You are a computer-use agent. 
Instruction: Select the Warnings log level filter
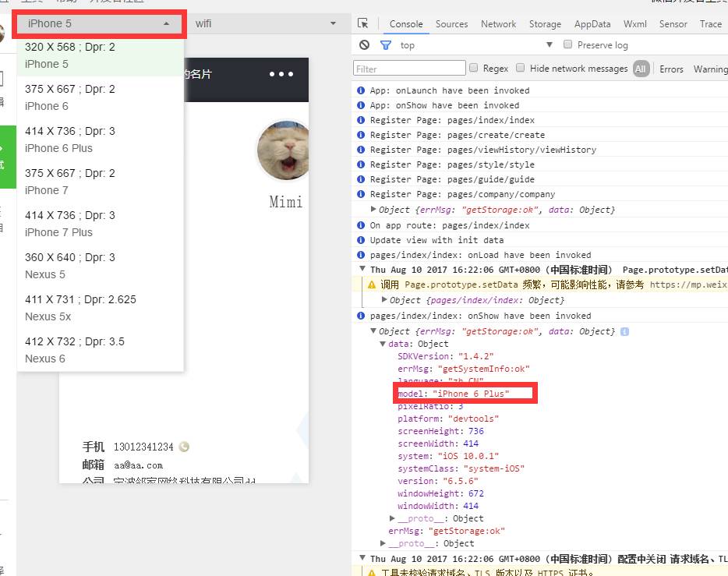click(x=710, y=69)
